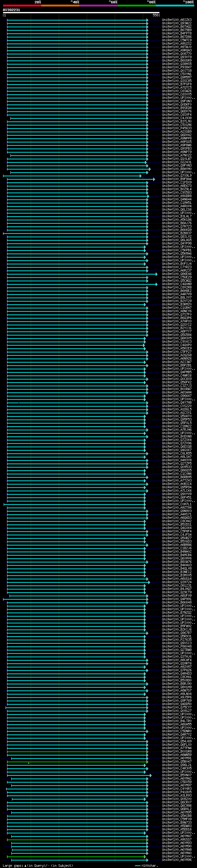This screenshot has width=197, height=868.
Task: Select hit UniRef100_C5XYN1
Action: [x=177, y=74]
